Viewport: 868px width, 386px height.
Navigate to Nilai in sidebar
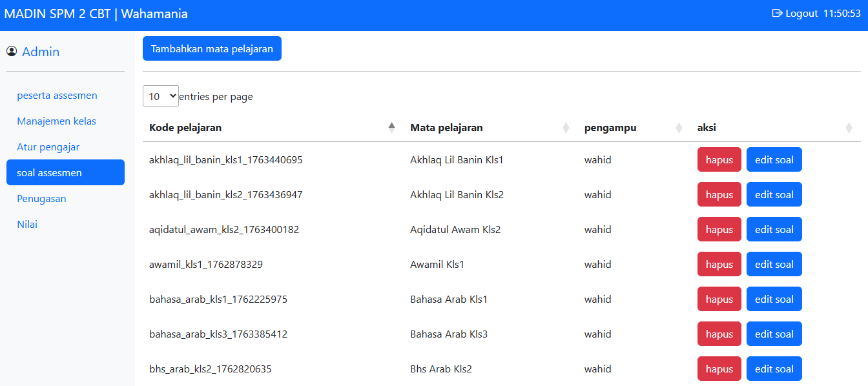coord(27,225)
